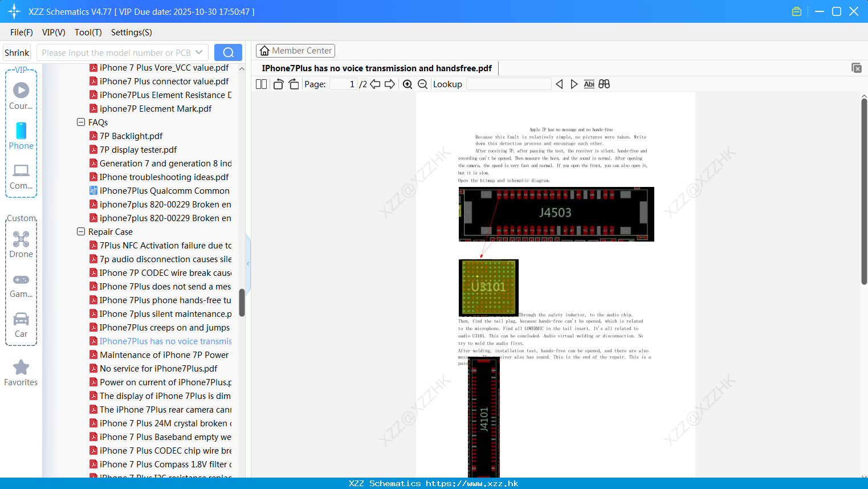Find previous lookup result triangle

pos(559,84)
